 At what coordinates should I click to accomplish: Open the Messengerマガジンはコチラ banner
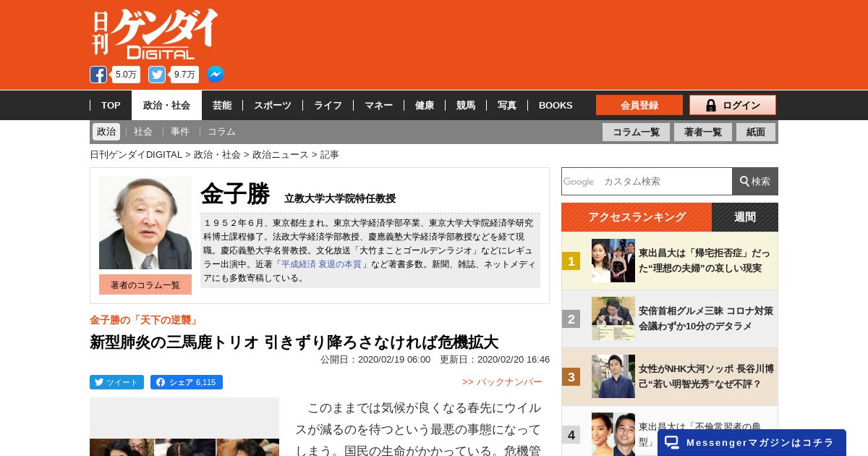(x=752, y=442)
